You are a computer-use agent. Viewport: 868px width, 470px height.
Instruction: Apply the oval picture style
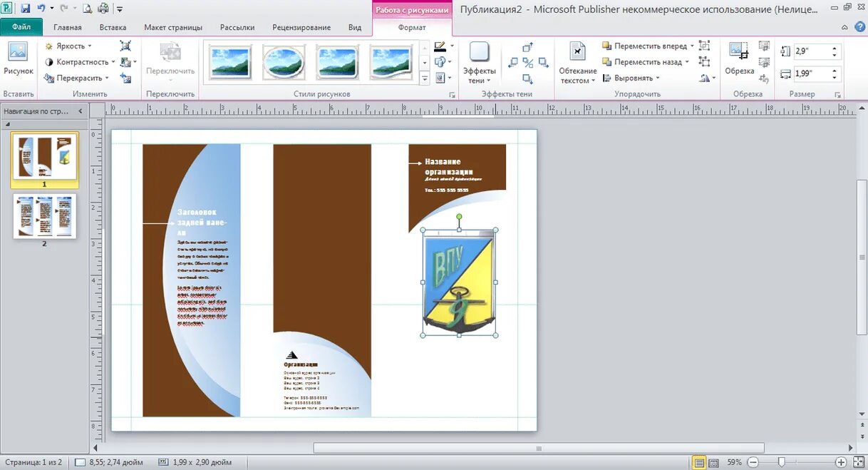tap(284, 62)
